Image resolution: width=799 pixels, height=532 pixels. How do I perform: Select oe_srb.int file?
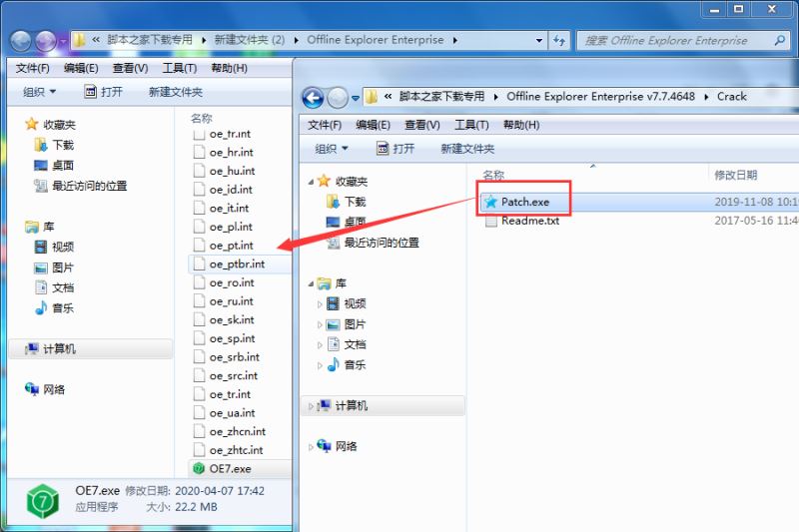tap(234, 357)
